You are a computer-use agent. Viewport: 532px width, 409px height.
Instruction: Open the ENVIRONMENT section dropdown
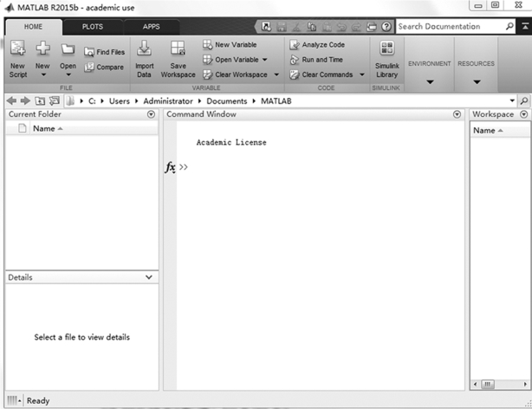(x=429, y=82)
